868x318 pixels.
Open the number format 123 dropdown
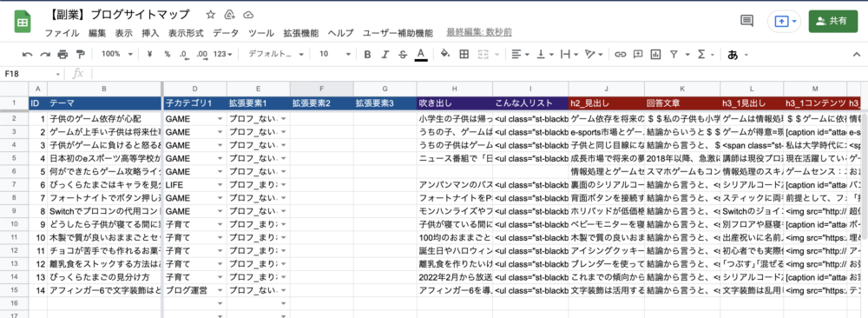222,54
